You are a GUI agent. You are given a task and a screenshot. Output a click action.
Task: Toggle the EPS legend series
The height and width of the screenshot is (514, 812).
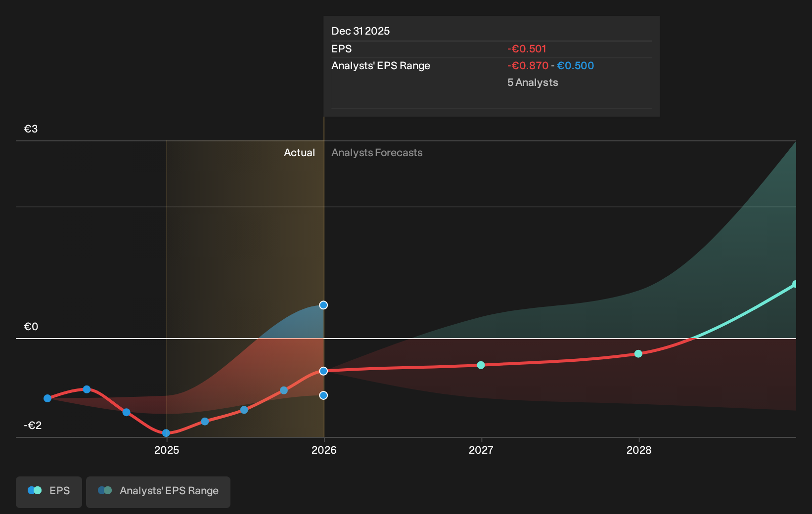pyautogui.click(x=49, y=492)
